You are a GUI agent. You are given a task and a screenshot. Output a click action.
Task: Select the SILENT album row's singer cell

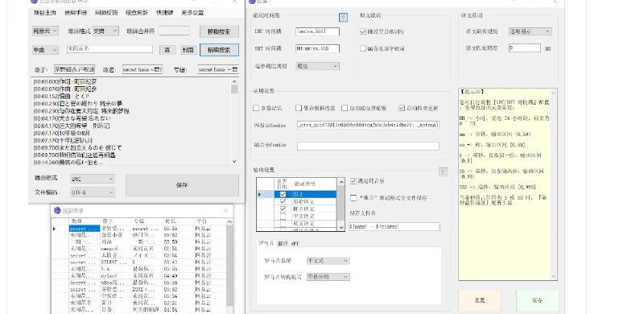[116, 262]
